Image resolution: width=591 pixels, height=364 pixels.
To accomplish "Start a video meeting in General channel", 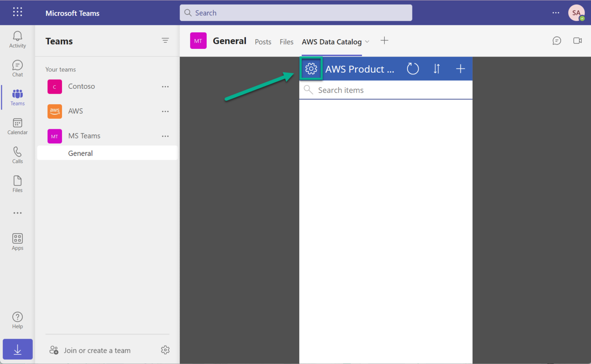I will coord(578,40).
